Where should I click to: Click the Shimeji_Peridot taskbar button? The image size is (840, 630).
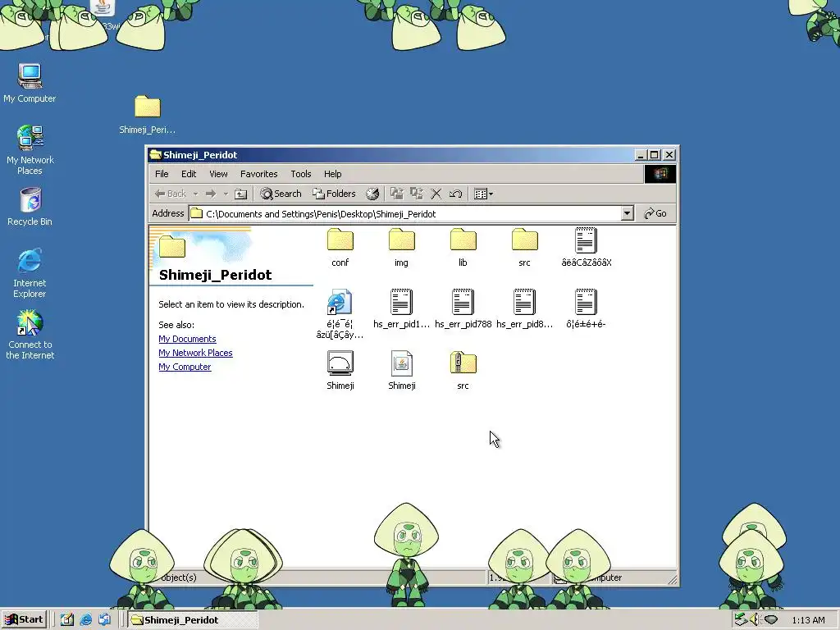192,620
